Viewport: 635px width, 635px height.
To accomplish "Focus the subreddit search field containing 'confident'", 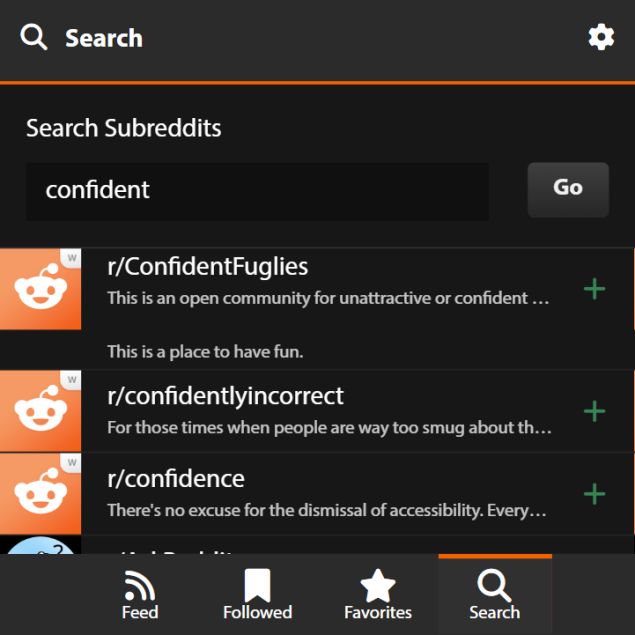I will click(x=257, y=192).
